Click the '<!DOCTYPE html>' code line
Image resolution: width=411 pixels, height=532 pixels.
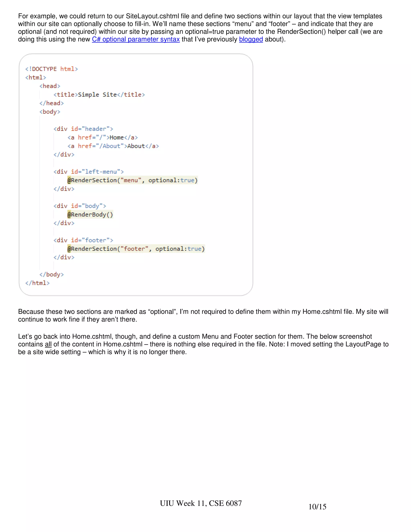[x=52, y=69]
